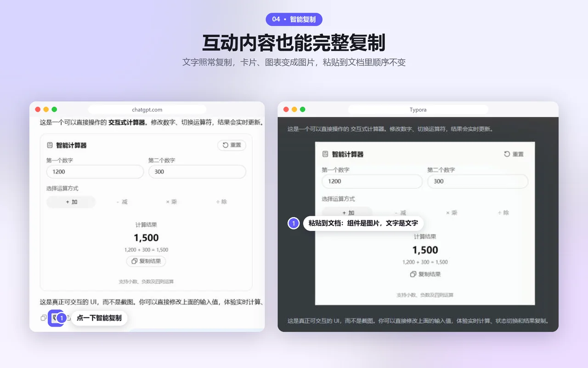588x368 pixels.
Task: Click the 选择运算方式 label in the chatgpt window
Action: [62, 189]
